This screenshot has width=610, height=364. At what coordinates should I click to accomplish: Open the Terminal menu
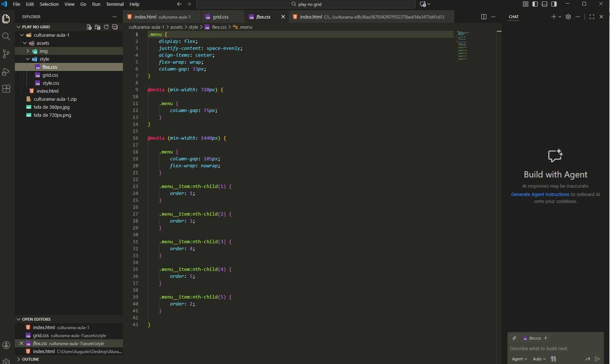tap(115, 4)
